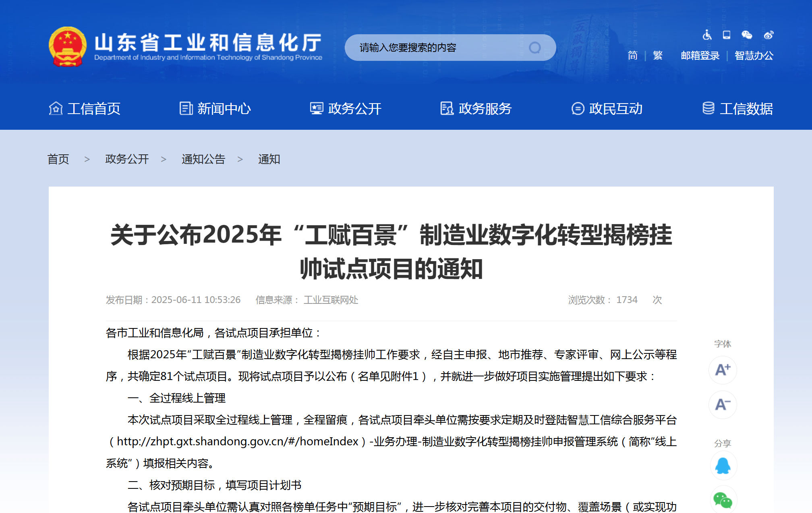This screenshot has width=812, height=513.
Task: Click the accessibility wheelchair icon
Action: click(707, 35)
